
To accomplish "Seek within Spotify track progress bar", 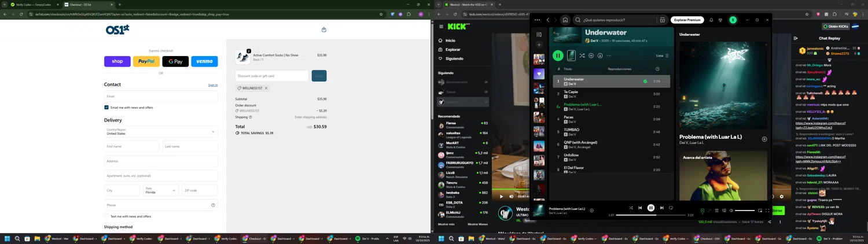I will [650, 215].
